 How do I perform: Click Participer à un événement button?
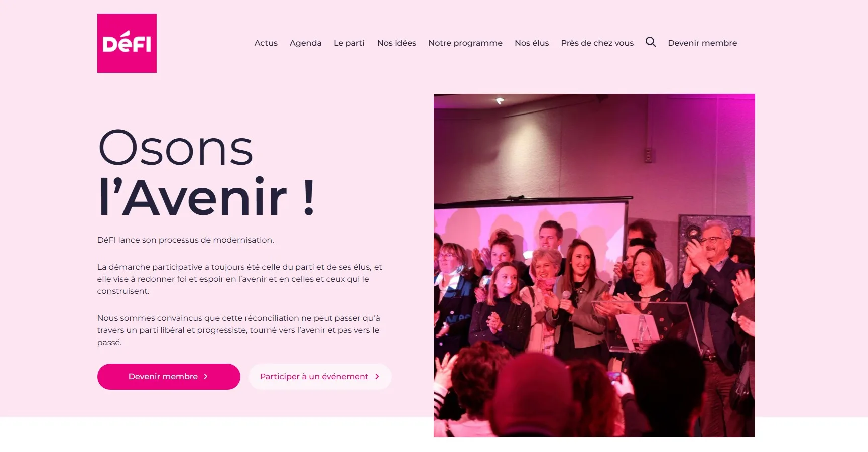click(320, 377)
